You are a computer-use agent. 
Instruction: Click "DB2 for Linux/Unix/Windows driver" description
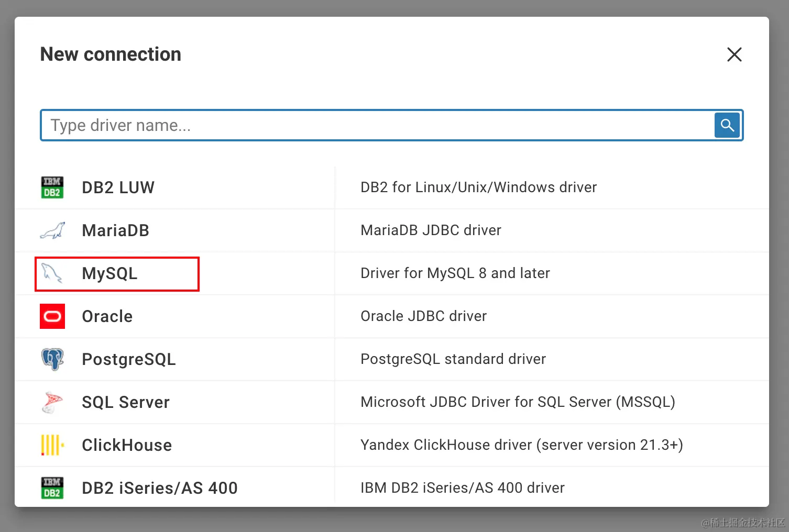pos(478,187)
